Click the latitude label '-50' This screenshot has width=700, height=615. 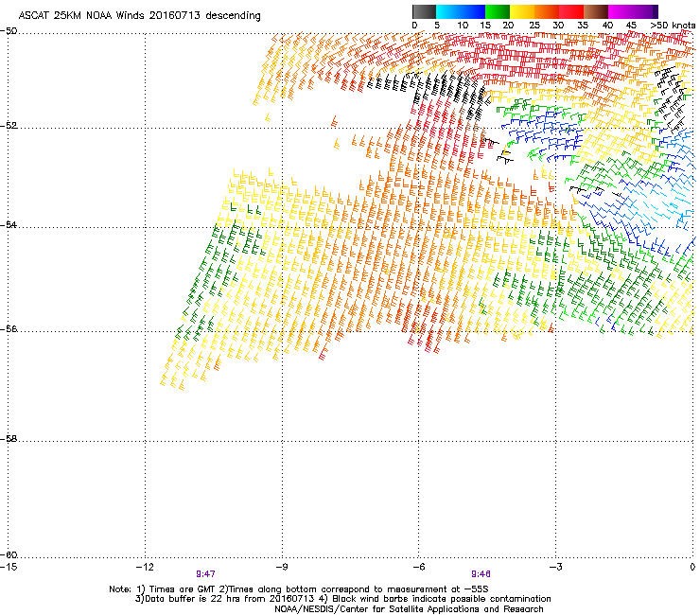9,31
